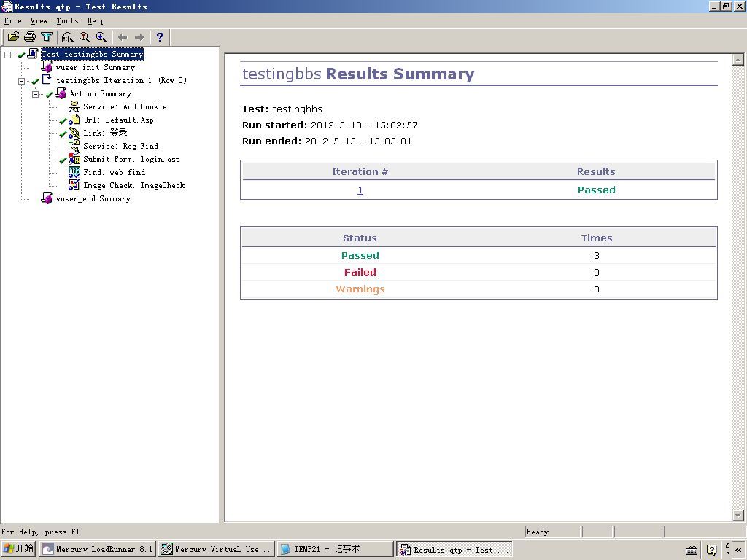Select Service: Add Cookie tree row
The height and width of the screenshot is (560, 747).
125,106
